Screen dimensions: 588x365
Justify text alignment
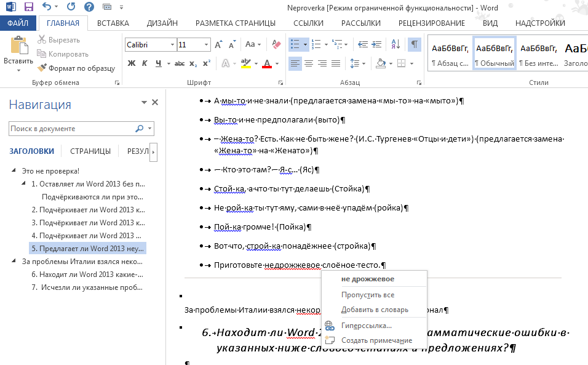tap(336, 63)
